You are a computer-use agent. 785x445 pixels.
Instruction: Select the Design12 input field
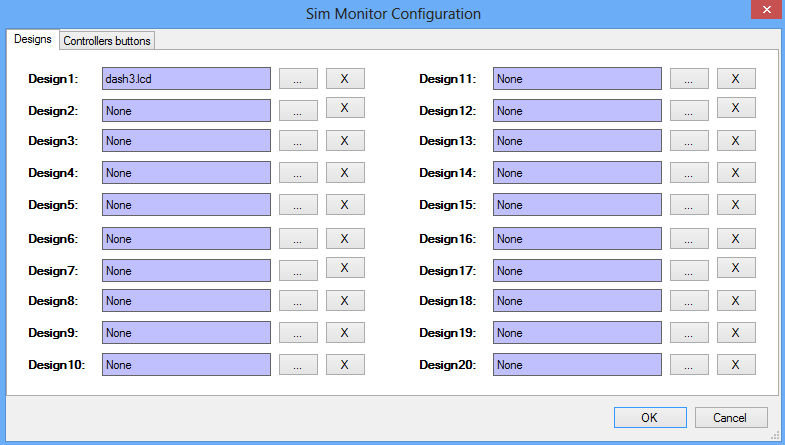[x=577, y=111]
